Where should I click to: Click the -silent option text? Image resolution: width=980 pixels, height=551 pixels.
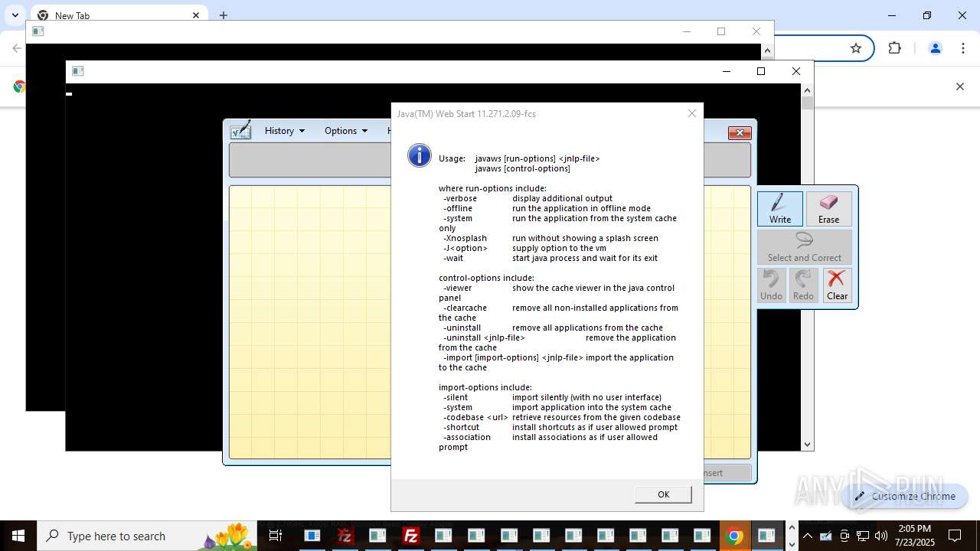[x=456, y=397]
